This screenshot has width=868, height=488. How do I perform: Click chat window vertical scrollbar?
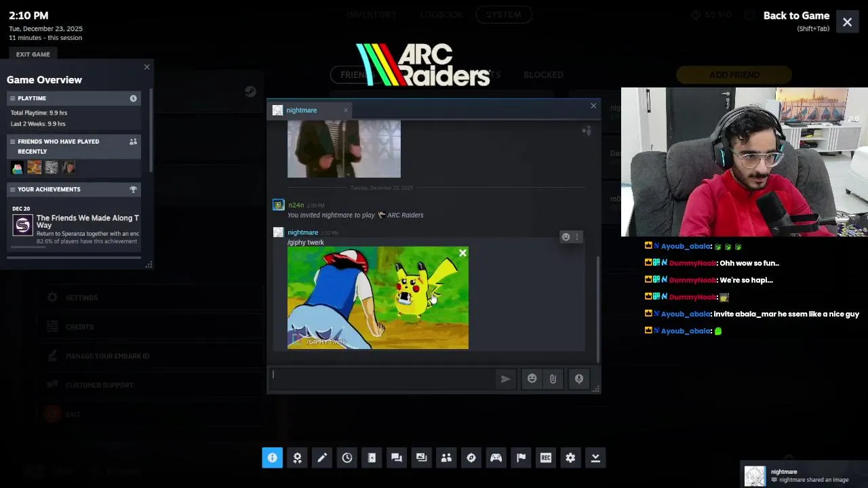598,308
